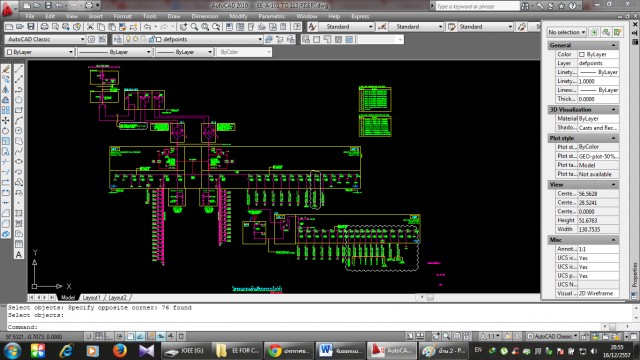Click the Color ByLayer swatch in Properties palette
The width and height of the screenshot is (640, 360).
coord(582,54)
